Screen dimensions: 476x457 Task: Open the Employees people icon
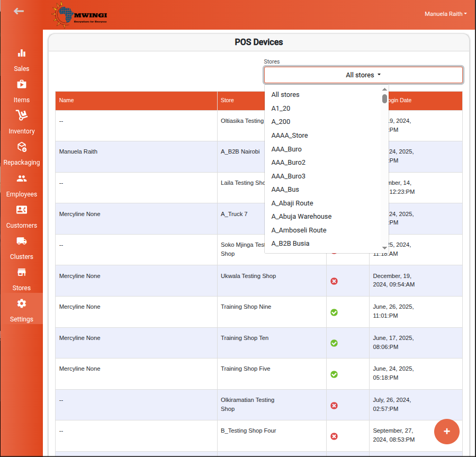22,178
